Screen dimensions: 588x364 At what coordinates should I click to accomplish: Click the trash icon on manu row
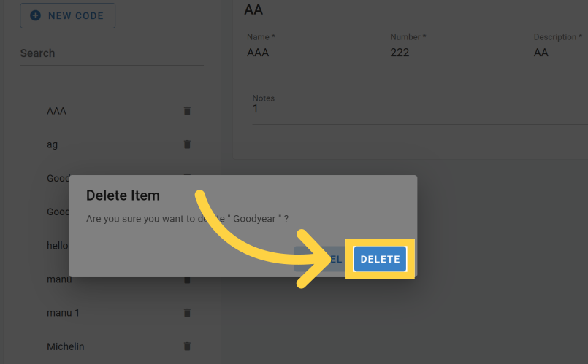(x=186, y=279)
